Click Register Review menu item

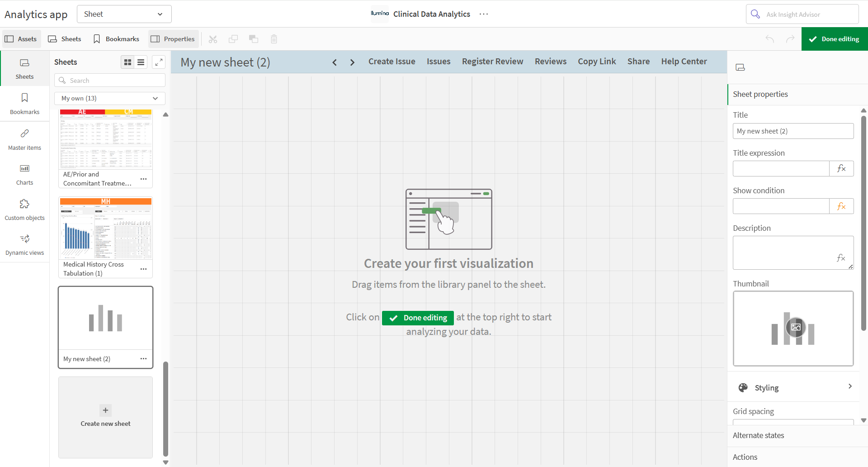click(x=492, y=62)
